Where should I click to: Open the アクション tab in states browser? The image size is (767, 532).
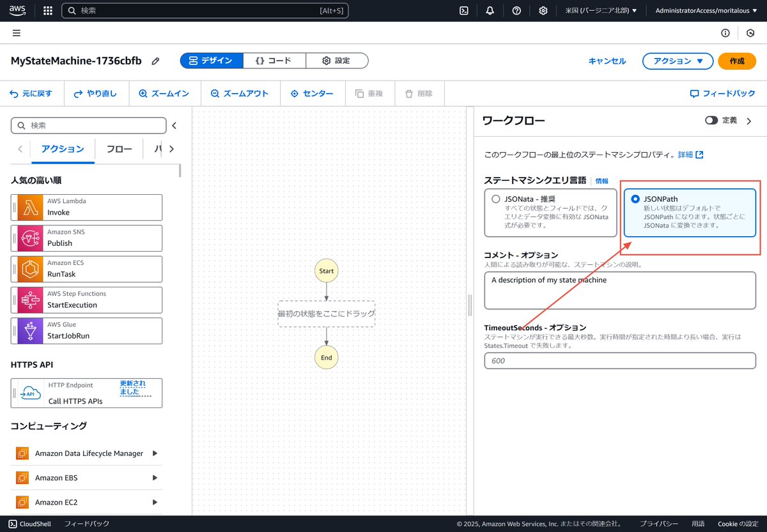(63, 149)
